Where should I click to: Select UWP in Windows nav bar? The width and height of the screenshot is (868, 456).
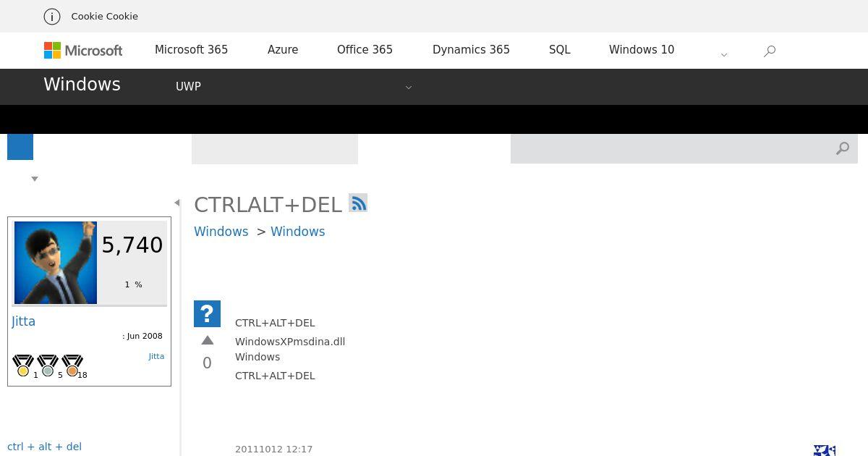(x=188, y=86)
